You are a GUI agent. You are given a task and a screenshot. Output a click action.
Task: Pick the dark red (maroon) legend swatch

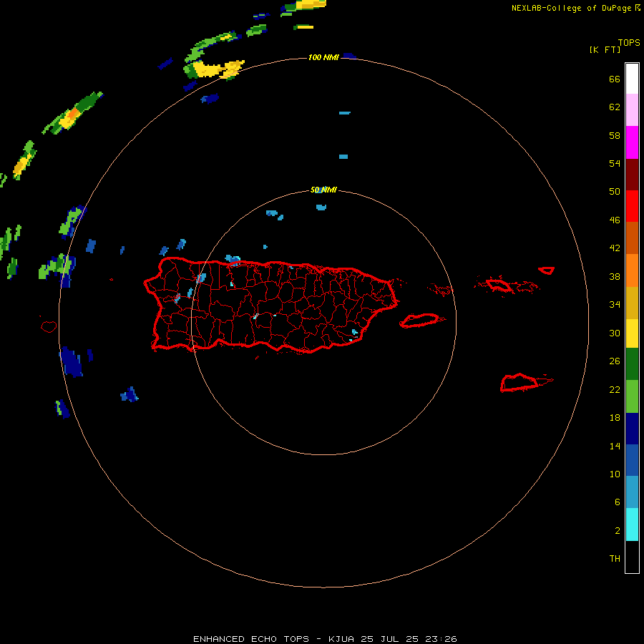[x=632, y=175]
